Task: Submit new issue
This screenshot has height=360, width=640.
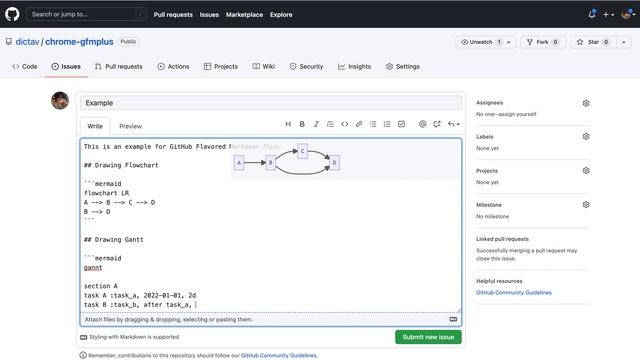Action: pos(428,337)
